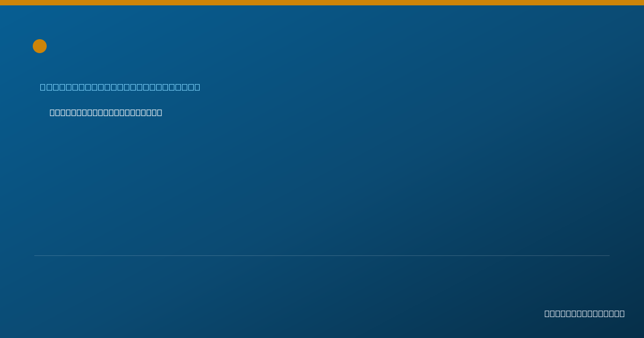
Task: Click the middle of the white subtitle line
Action: 106,113
